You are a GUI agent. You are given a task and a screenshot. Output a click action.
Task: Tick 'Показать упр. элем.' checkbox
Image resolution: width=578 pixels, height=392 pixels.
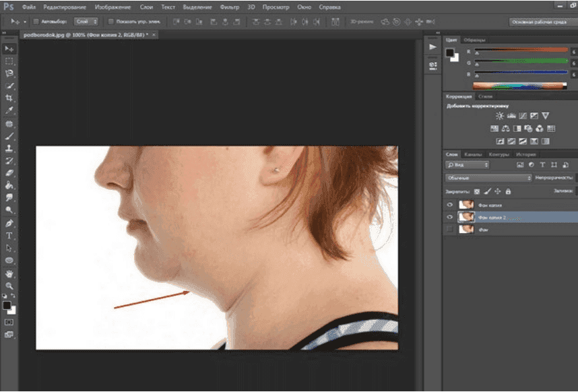click(112, 22)
